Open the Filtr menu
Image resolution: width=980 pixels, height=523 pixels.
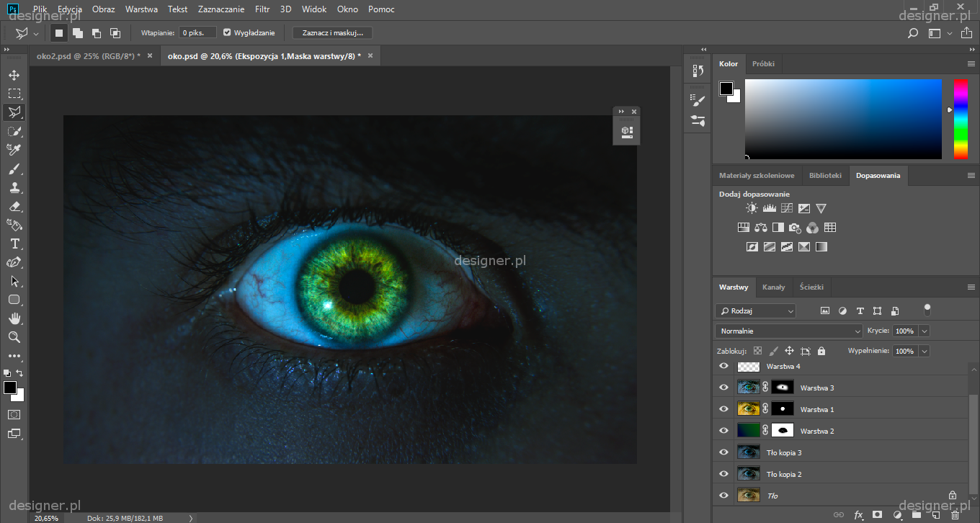coord(262,9)
